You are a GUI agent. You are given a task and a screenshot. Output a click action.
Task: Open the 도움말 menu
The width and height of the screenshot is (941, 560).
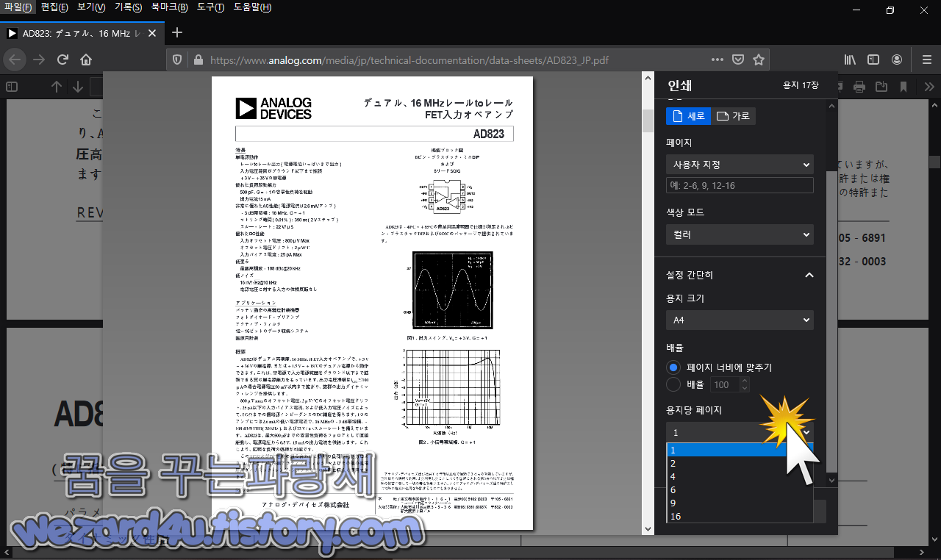[x=252, y=7]
